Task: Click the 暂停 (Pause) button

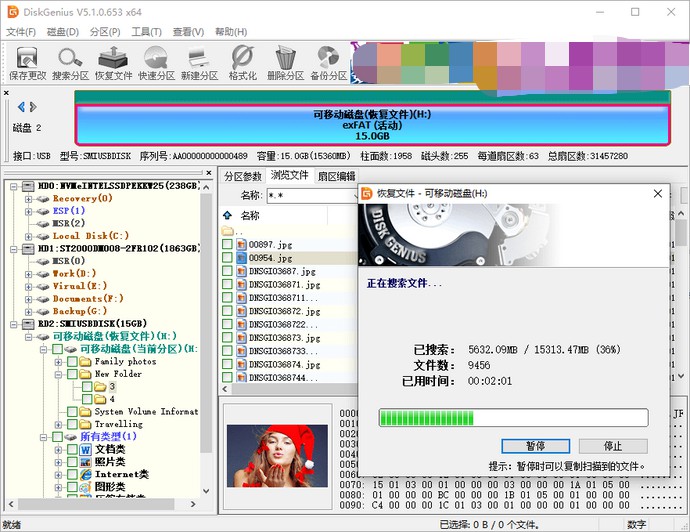Action: (x=535, y=446)
